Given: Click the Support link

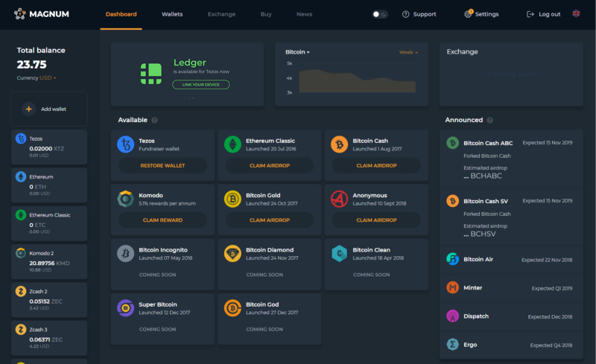Looking at the screenshot, I should pos(419,14).
